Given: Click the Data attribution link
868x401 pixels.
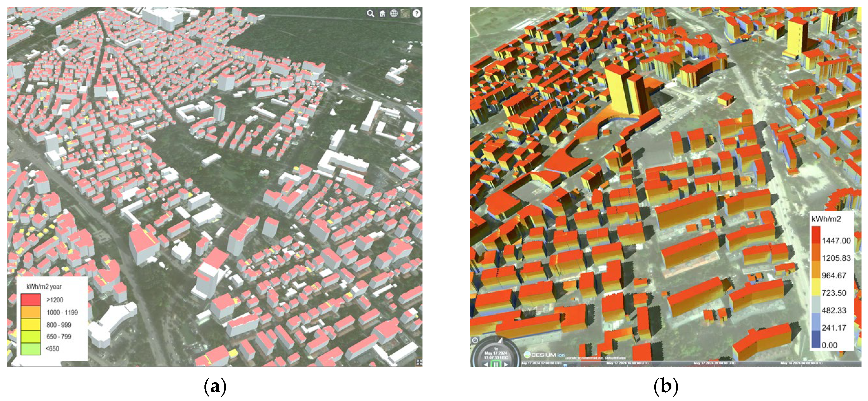Looking at the screenshot, I should 616,358.
